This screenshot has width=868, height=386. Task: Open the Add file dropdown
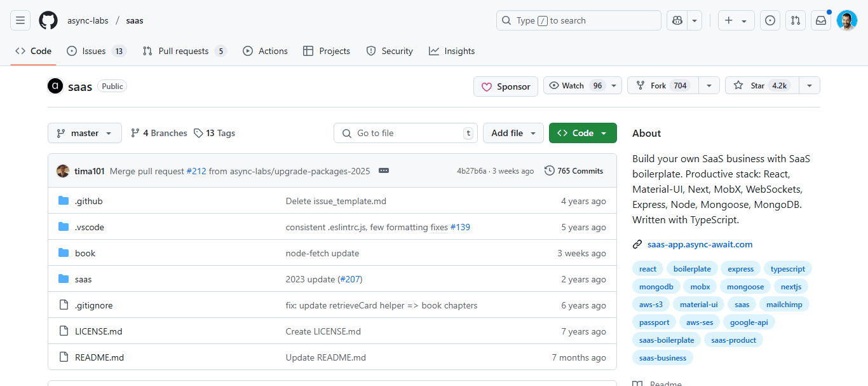point(513,133)
